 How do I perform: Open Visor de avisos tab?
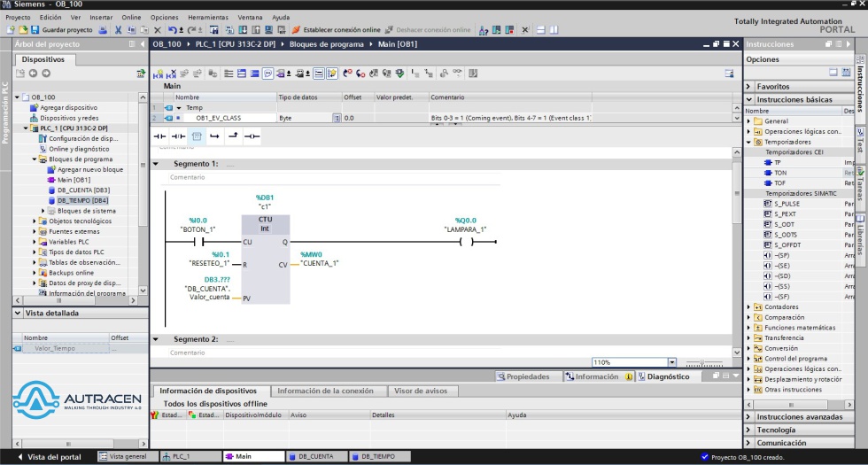tap(419, 391)
